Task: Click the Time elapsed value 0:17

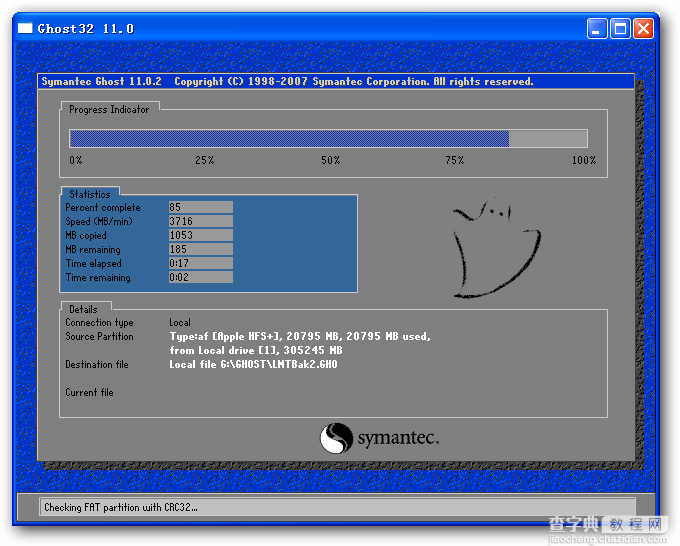Action: point(201,263)
